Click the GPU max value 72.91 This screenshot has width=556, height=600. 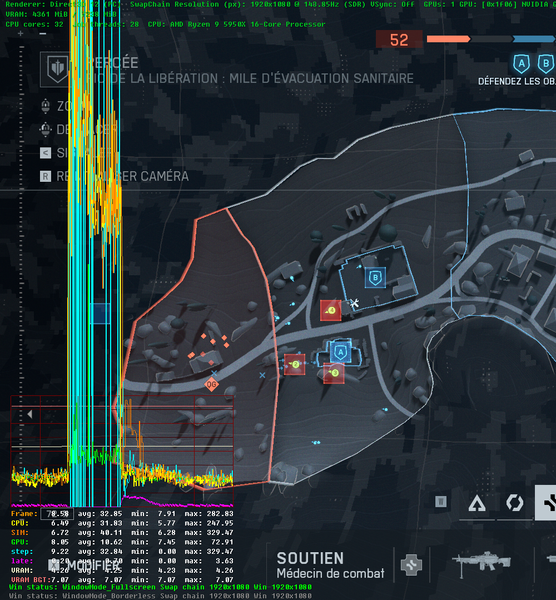coord(220,542)
